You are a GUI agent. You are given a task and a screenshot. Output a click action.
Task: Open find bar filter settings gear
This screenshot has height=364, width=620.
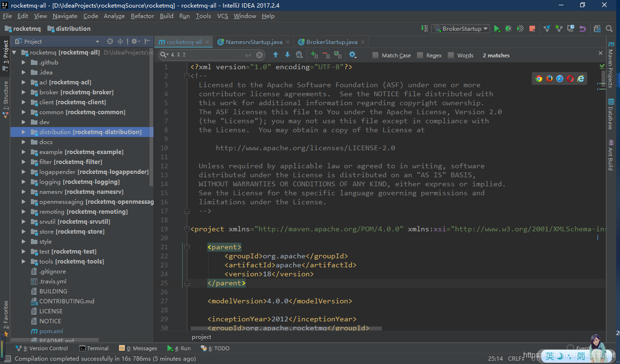(352, 55)
